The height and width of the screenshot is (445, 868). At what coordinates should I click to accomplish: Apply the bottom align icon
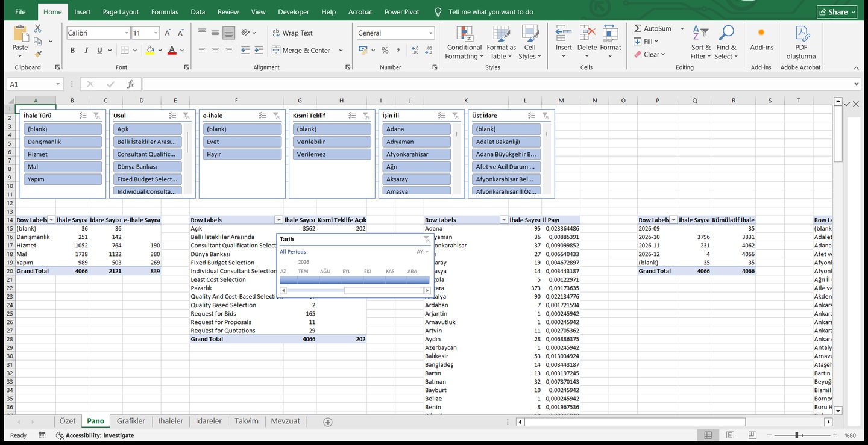(228, 33)
